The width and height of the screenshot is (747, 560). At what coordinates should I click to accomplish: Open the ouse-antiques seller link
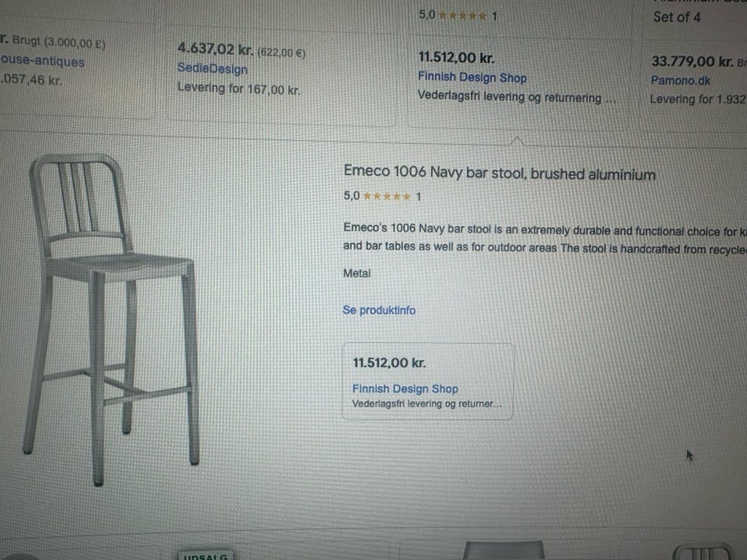(42, 61)
